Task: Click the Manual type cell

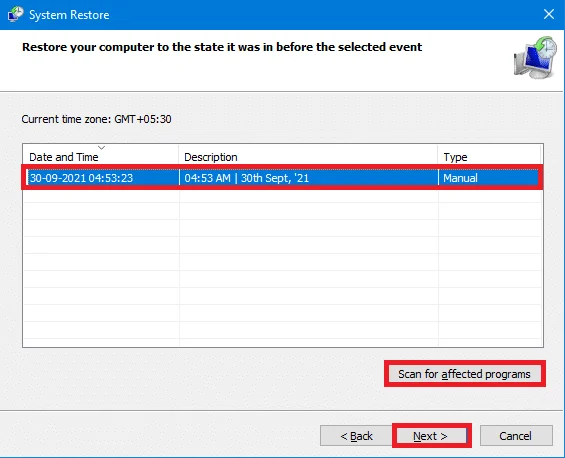Action: click(x=460, y=178)
